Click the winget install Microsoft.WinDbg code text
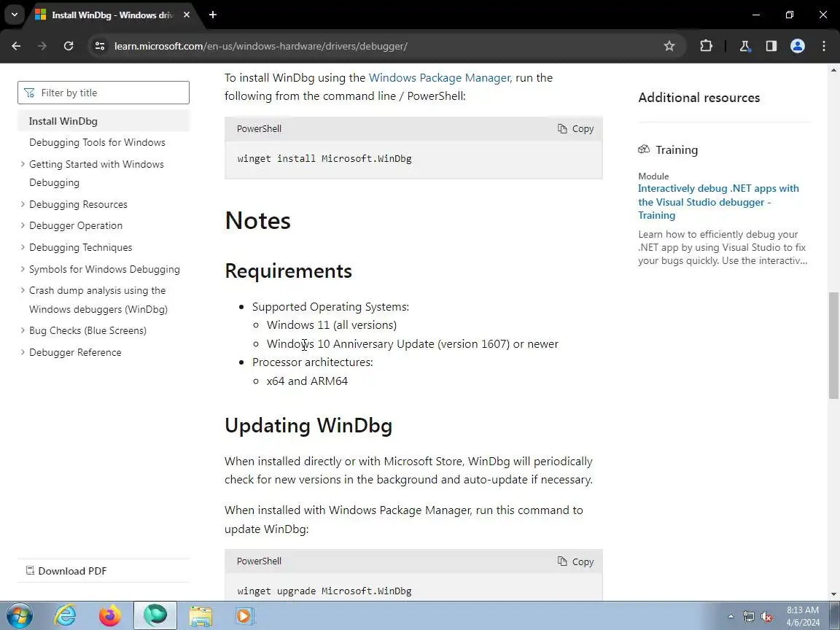 324,158
